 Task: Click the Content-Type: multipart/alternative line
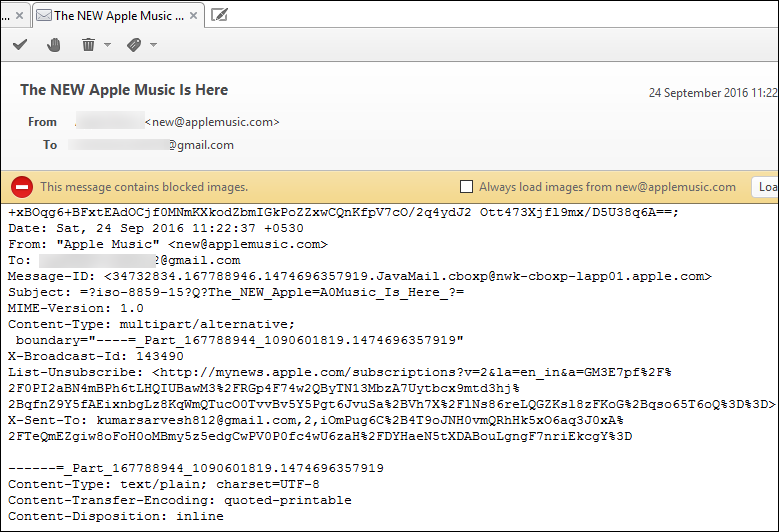[x=152, y=324]
